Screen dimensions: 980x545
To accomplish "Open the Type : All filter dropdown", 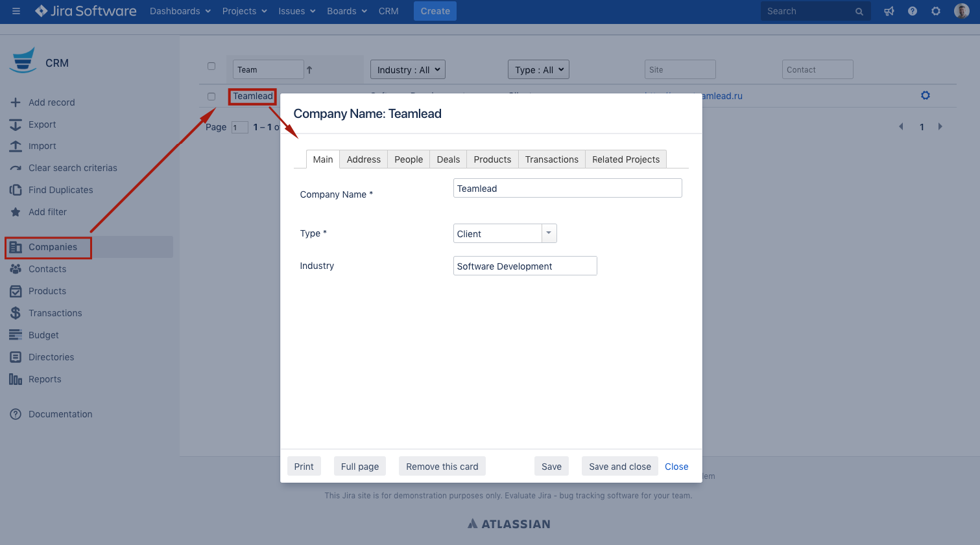I will point(538,70).
